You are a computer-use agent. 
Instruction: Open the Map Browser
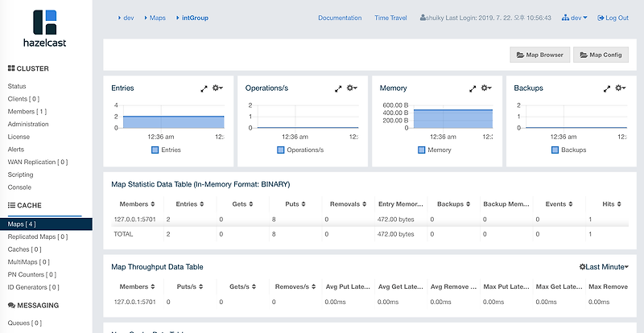point(539,55)
